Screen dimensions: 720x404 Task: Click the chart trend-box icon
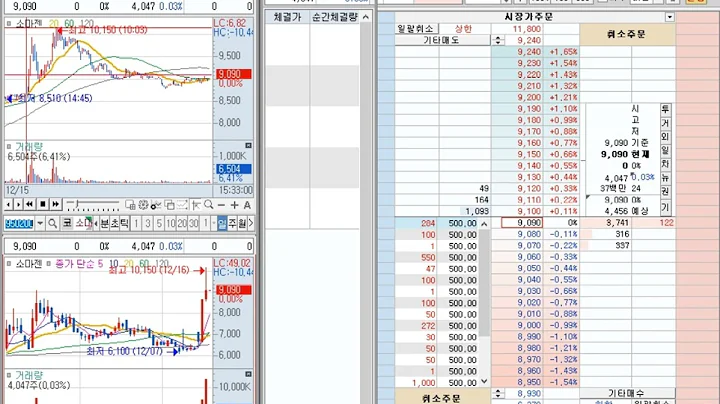click(x=182, y=205)
